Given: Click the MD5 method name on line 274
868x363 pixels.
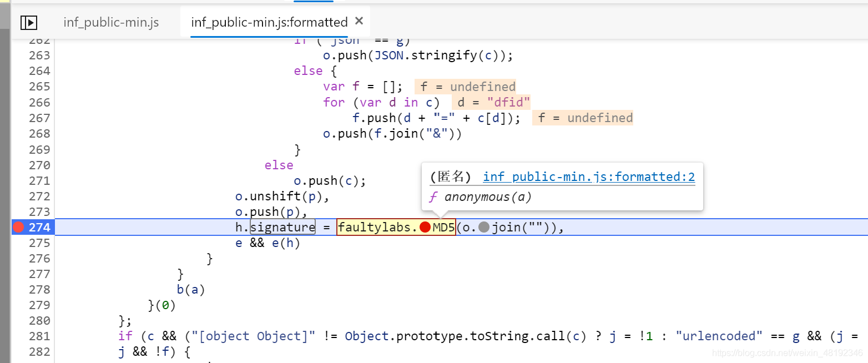Looking at the screenshot, I should point(443,227).
